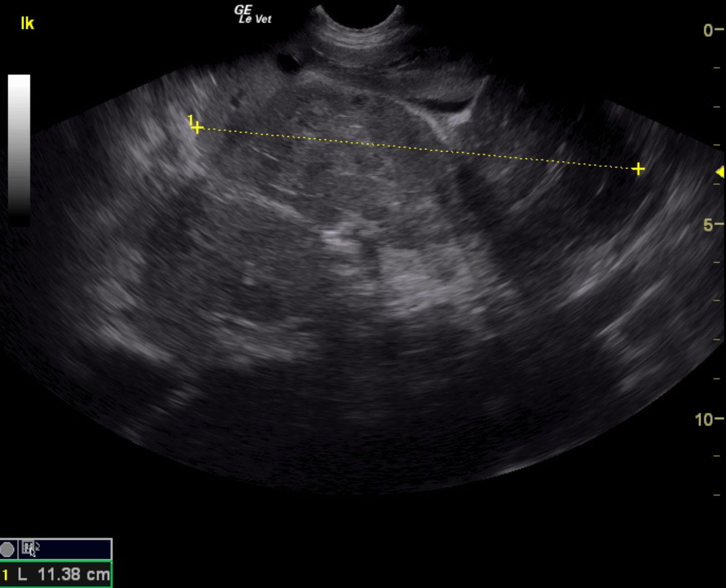Screen dimensions: 726x588
Task: Click the dotted yellow measurement line midpoint
Action: 417,149
